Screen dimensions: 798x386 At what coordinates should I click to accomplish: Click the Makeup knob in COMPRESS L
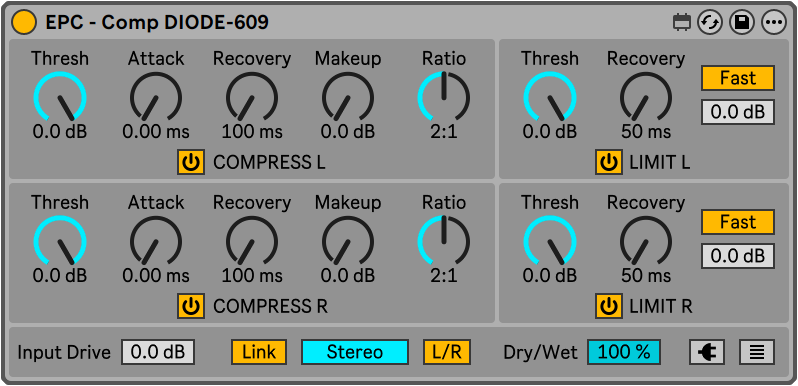pos(348,97)
